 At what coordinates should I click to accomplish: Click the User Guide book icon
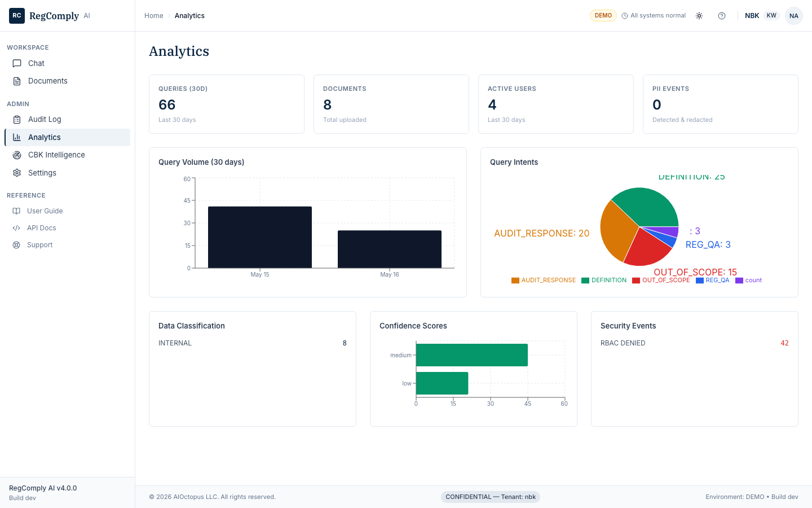(x=16, y=211)
